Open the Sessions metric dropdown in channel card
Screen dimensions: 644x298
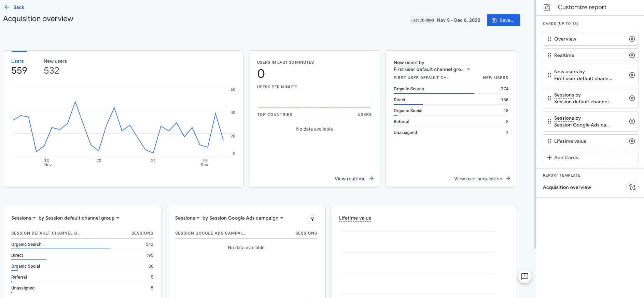tap(24, 218)
